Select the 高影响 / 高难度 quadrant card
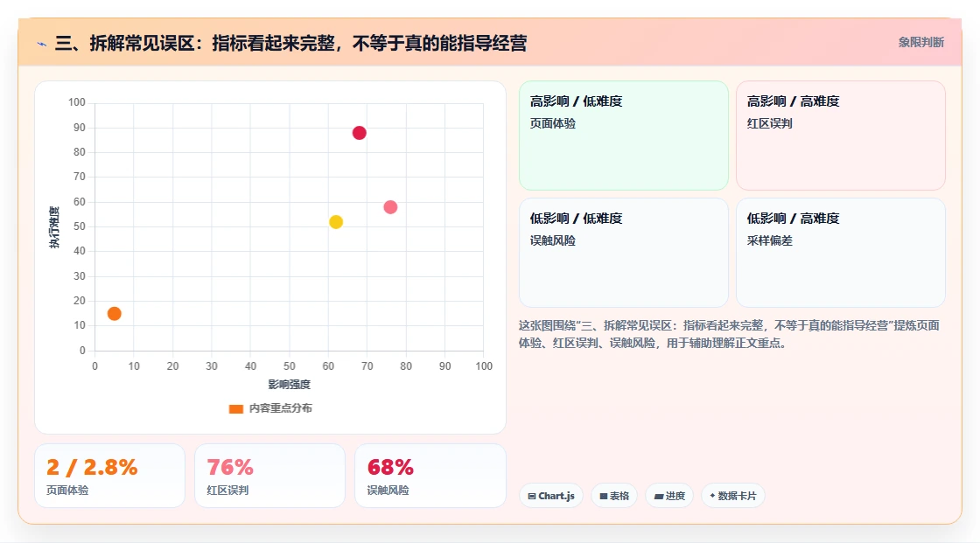The width and height of the screenshot is (980, 543). pyautogui.click(x=841, y=136)
